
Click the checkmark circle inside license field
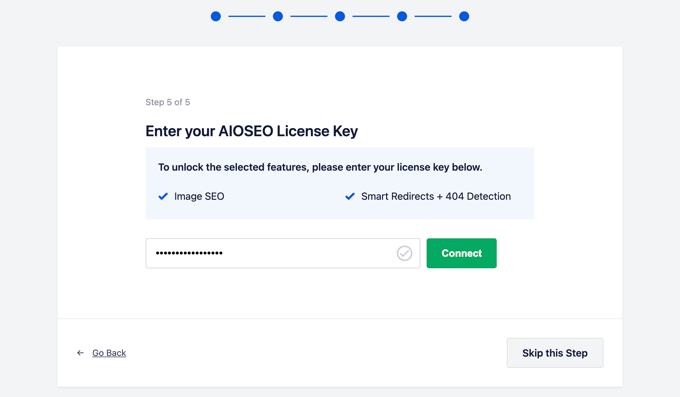(x=404, y=253)
